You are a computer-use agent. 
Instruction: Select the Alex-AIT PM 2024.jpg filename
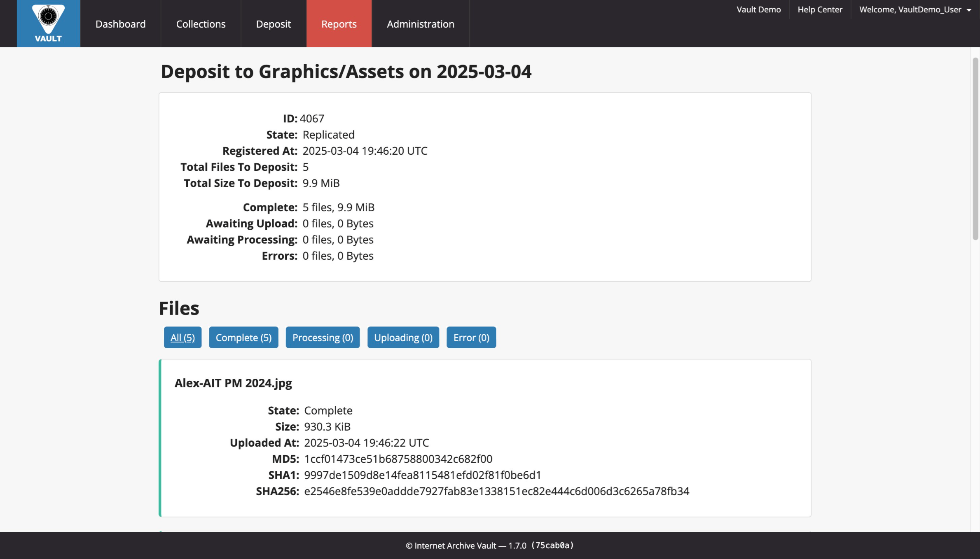click(233, 383)
